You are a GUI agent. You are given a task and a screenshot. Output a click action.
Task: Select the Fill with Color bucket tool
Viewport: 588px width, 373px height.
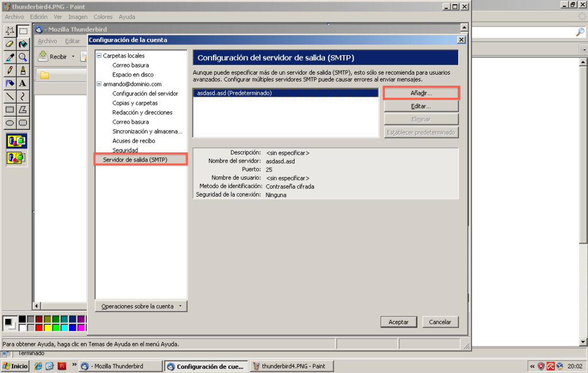(x=23, y=44)
